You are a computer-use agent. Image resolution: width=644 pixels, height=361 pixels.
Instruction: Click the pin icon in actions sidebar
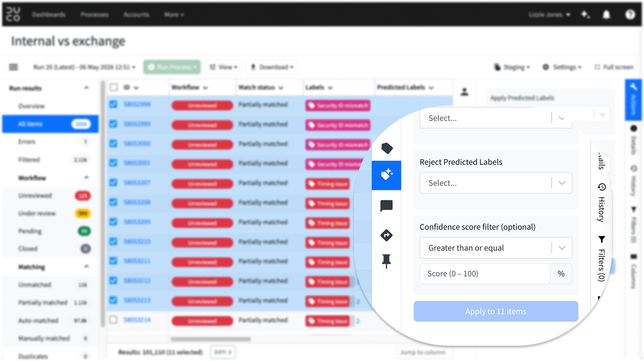[386, 261]
